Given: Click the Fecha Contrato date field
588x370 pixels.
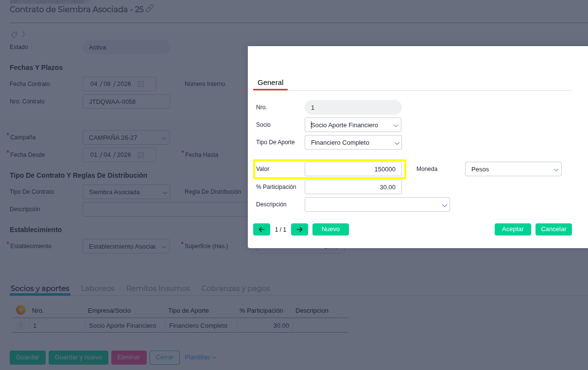Looking at the screenshot, I should point(119,84).
